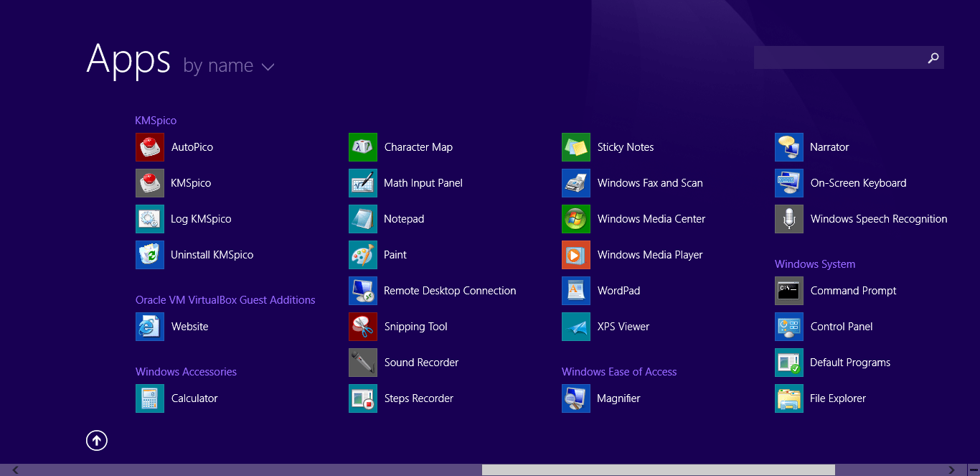This screenshot has width=980, height=476.
Task: Open the Windows Media Player icon
Action: pos(576,255)
